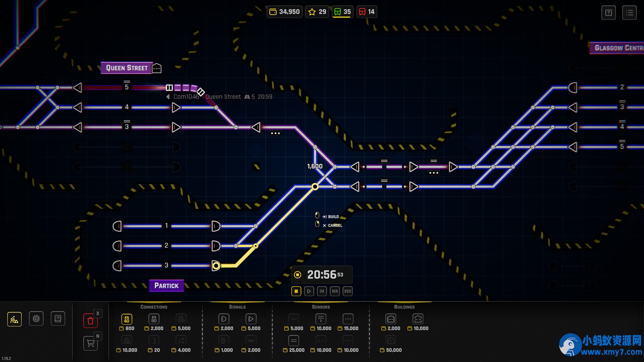Select the 2,000 station building icon
Image resolution: width=644 pixels, height=362 pixels.
tap(391, 319)
